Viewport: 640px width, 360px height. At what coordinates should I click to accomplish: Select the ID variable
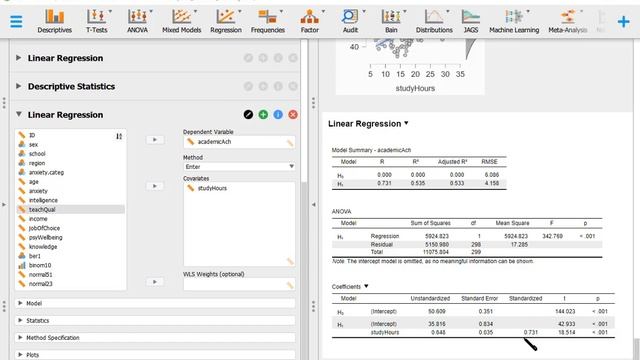71,135
